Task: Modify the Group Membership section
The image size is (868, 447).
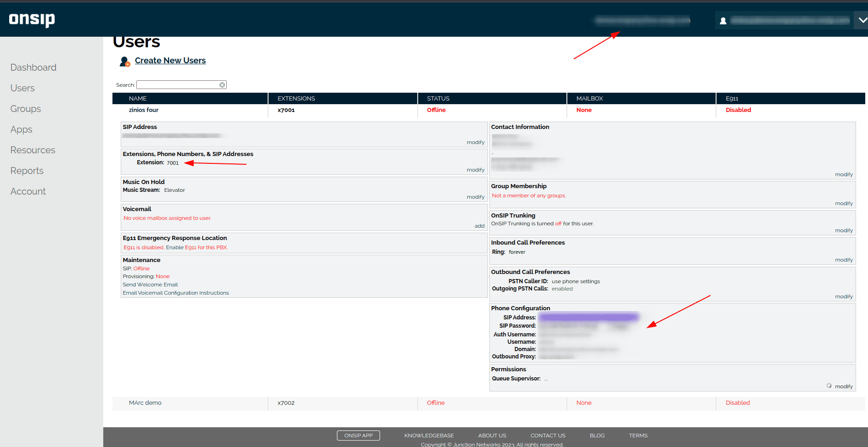Action: click(x=844, y=203)
